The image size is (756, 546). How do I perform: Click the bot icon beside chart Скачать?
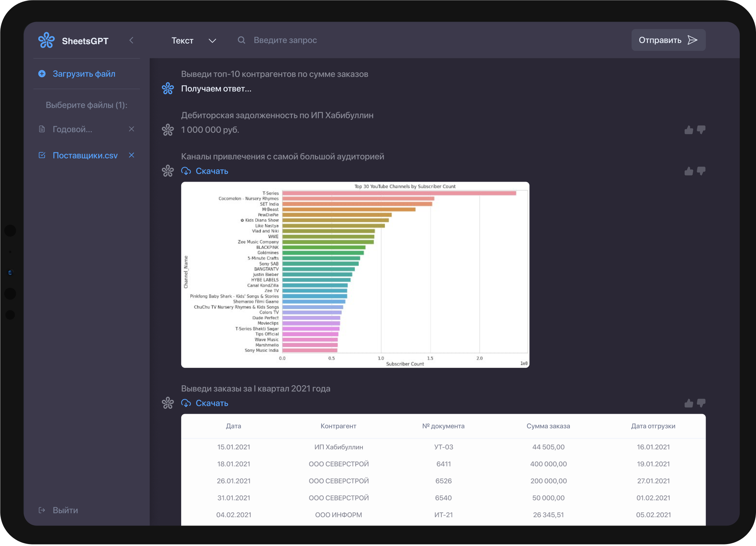pos(168,171)
